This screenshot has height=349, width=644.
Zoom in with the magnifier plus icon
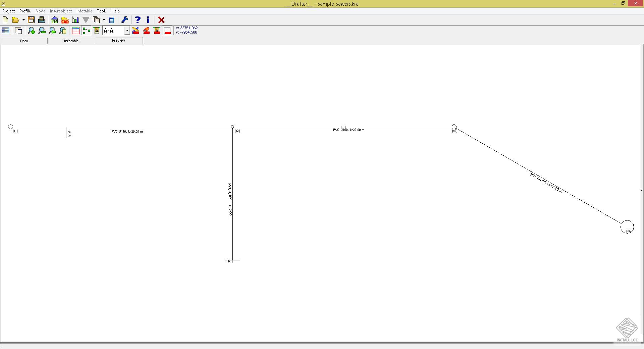coord(32,31)
